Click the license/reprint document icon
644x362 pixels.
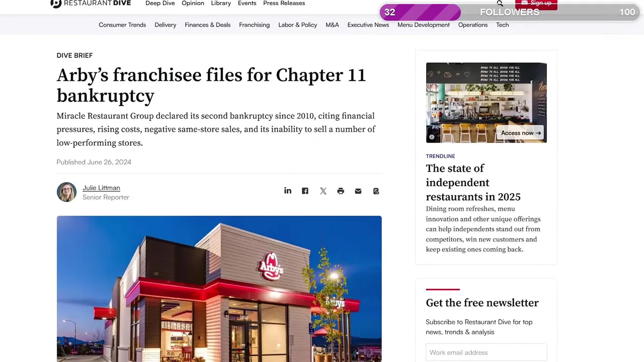tap(376, 191)
